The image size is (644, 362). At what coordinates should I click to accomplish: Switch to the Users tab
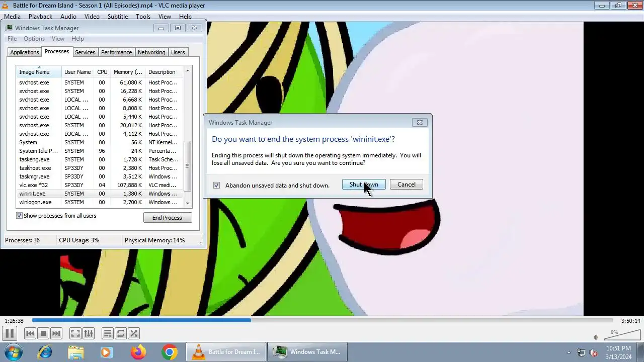pos(178,52)
